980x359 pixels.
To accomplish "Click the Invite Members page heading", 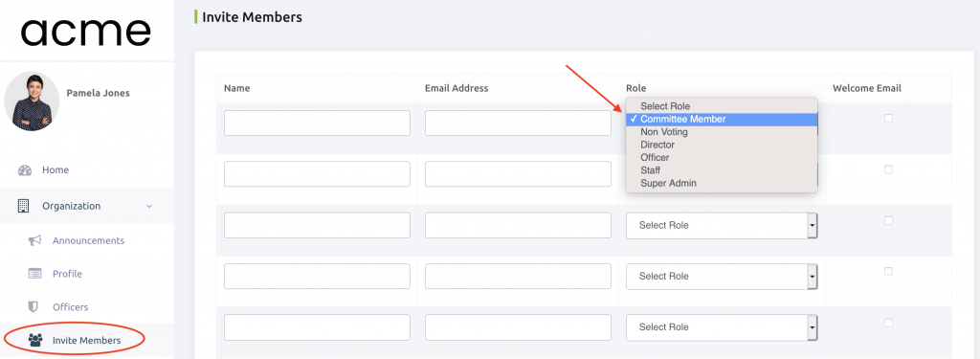I will pyautogui.click(x=252, y=17).
